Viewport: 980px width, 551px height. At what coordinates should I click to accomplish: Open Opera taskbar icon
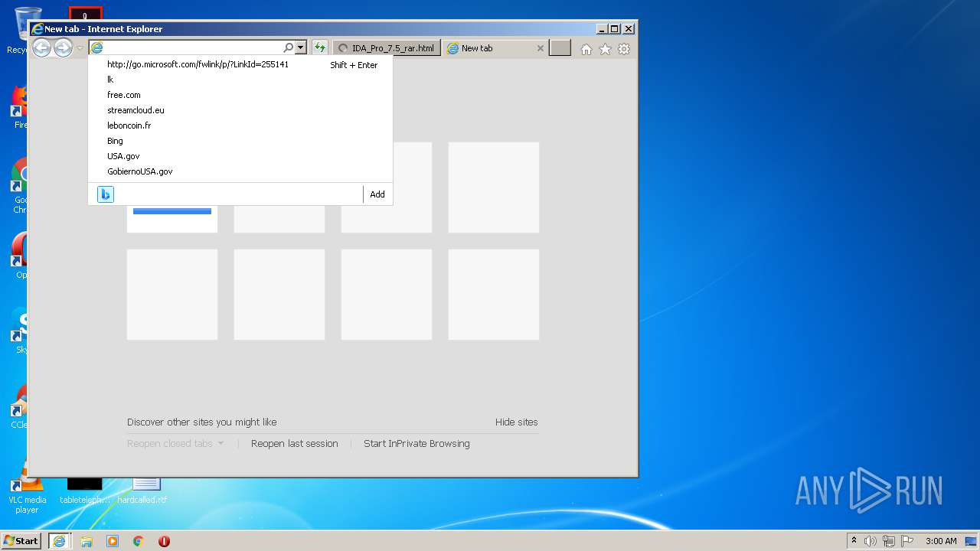(x=164, y=541)
